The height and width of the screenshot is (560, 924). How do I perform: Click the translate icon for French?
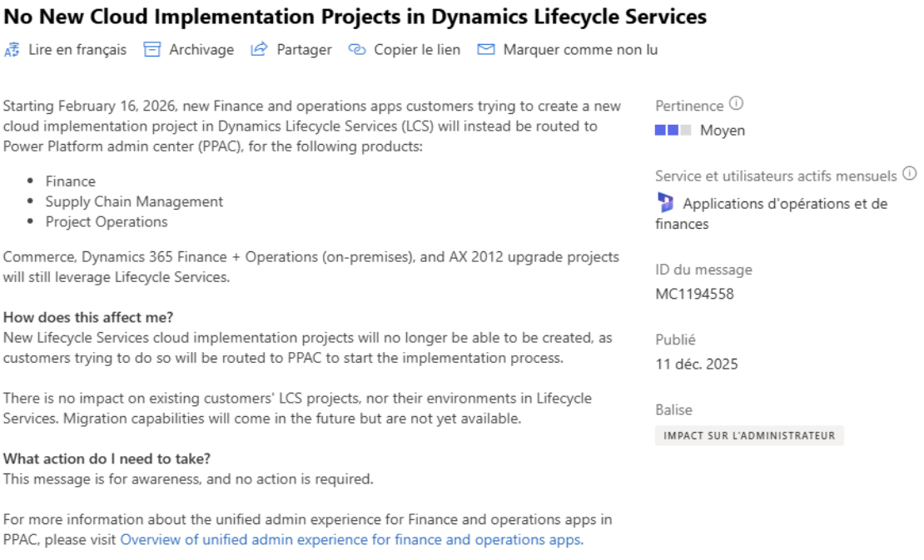[12, 50]
